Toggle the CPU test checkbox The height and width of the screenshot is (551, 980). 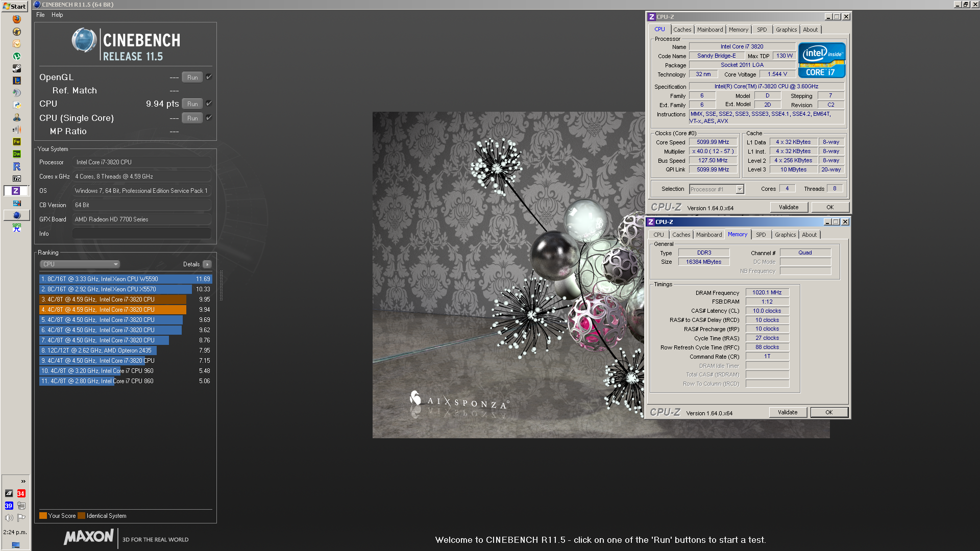[209, 104]
